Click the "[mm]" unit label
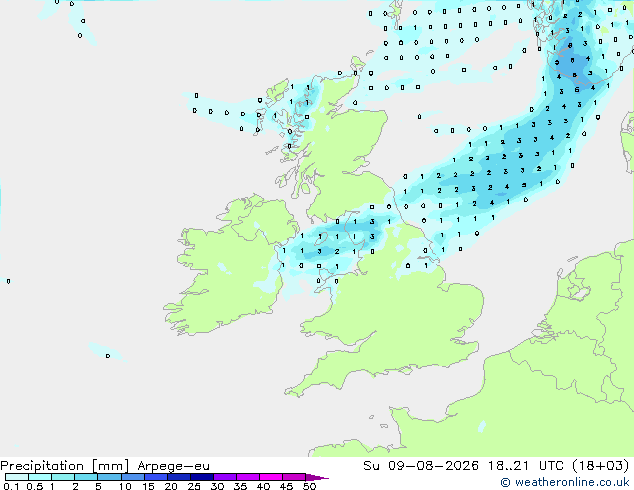 (110, 466)
